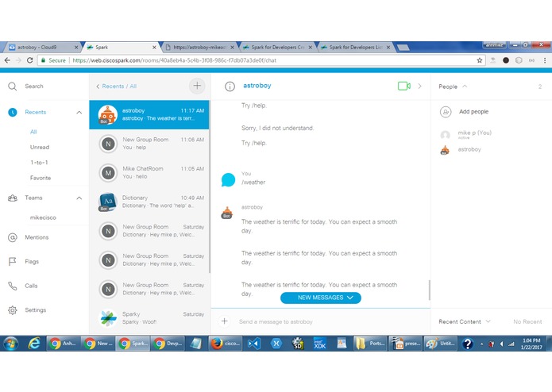Image resolution: width=552 pixels, height=392 pixels.
Task: Open the Mentions @ icon
Action: 13,238
